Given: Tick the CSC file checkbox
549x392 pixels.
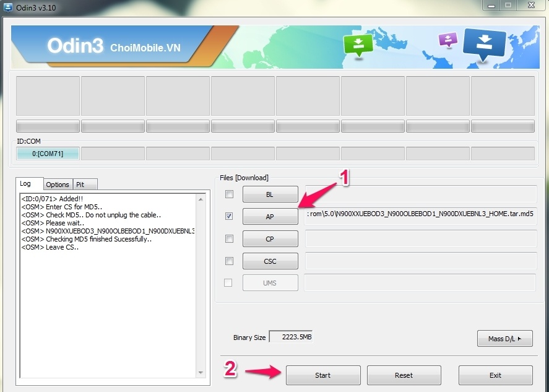Looking at the screenshot, I should [x=229, y=261].
